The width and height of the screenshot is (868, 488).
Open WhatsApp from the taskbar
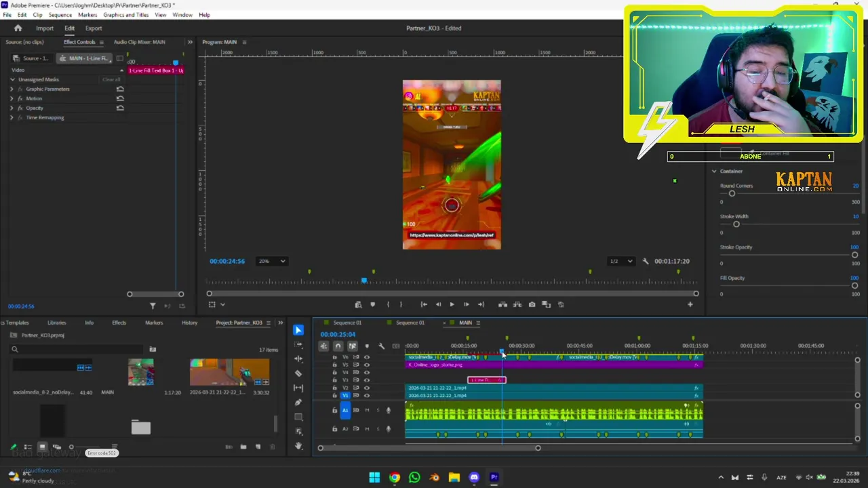414,477
